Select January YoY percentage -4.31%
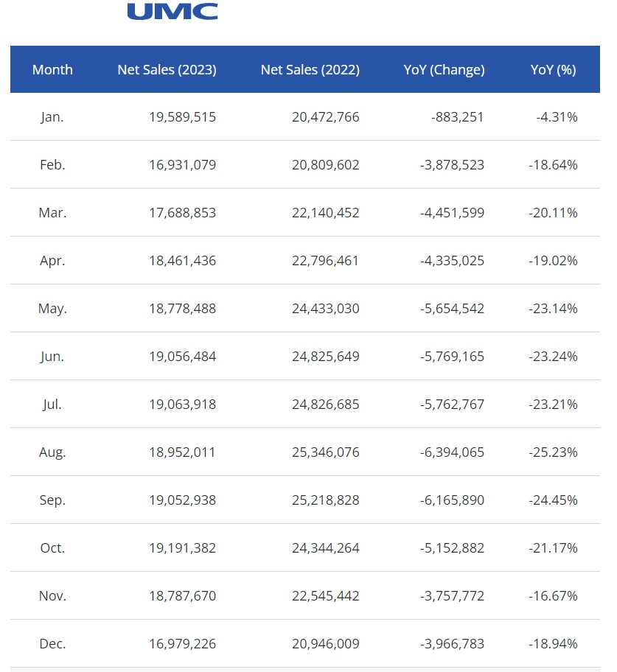The height and width of the screenshot is (672, 617). pyautogui.click(x=557, y=117)
